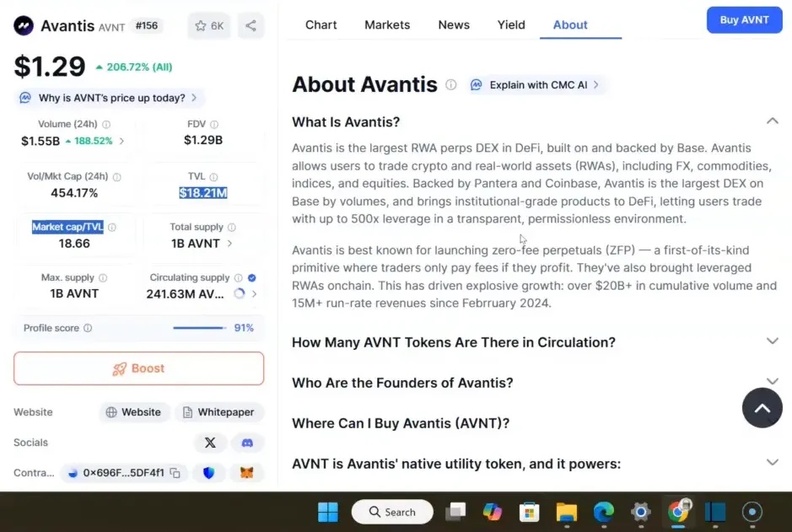Screen dimensions: 792x532
Task: Open Volume (24h) details chevron
Action: pyautogui.click(x=121, y=141)
